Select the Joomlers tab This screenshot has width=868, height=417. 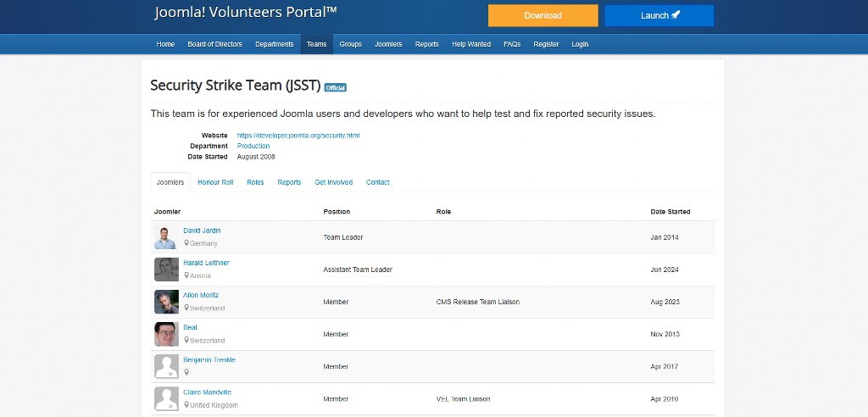pos(170,182)
